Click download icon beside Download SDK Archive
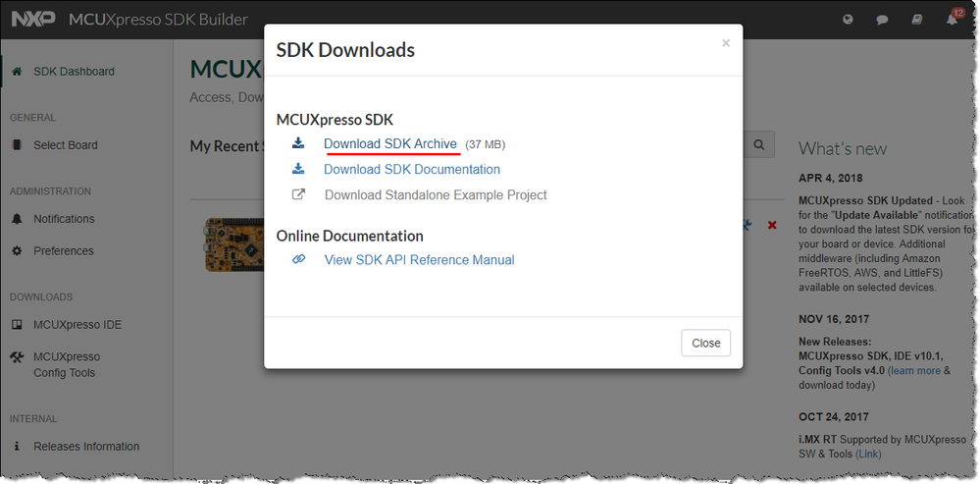Screen dimensions: 980x484 (299, 143)
